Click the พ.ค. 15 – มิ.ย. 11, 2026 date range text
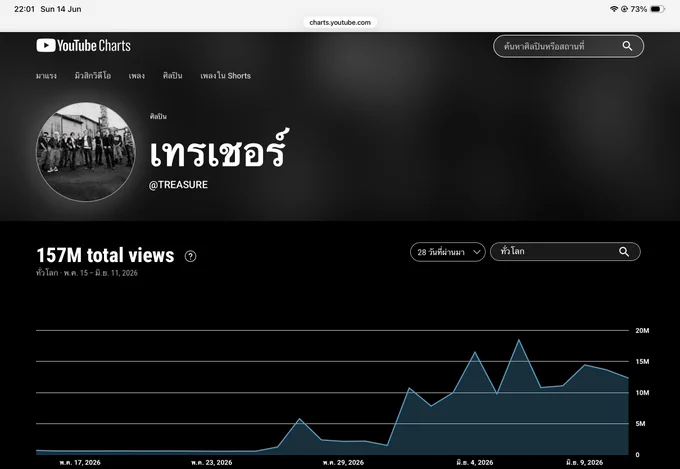 click(101, 273)
